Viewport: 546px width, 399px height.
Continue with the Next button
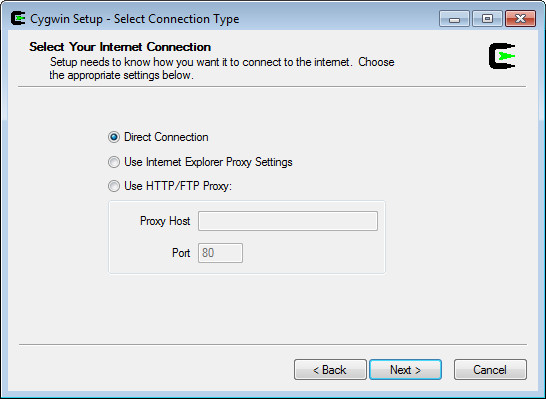point(405,369)
